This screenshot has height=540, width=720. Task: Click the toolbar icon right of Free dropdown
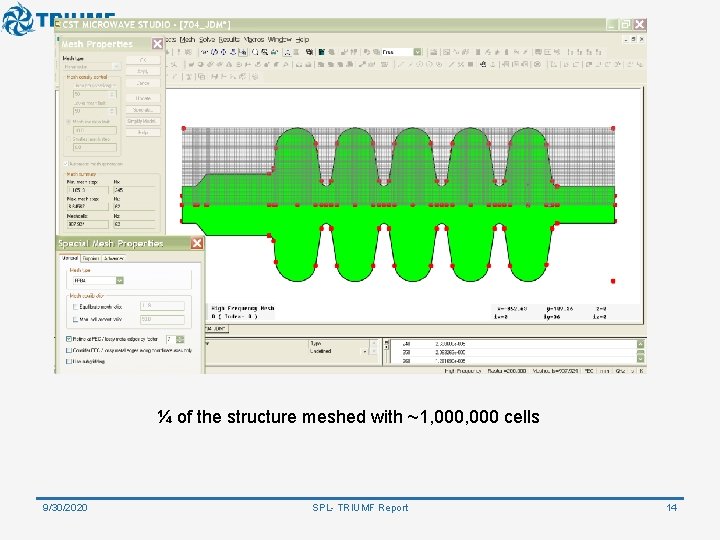[433, 52]
